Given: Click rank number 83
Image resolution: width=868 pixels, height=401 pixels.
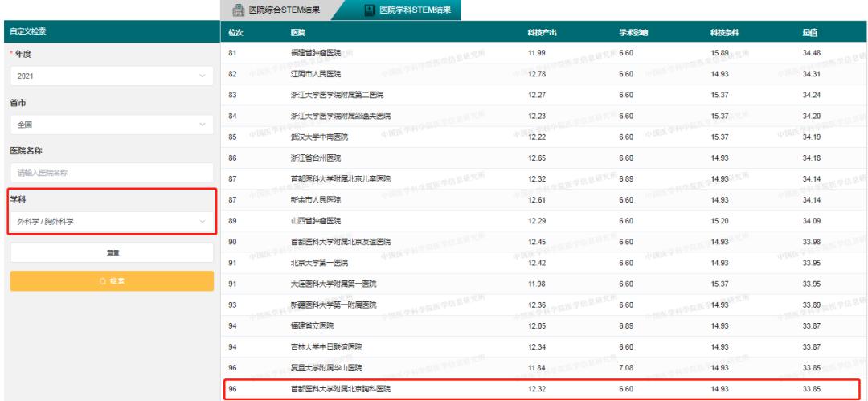Looking at the screenshot, I should point(232,95).
